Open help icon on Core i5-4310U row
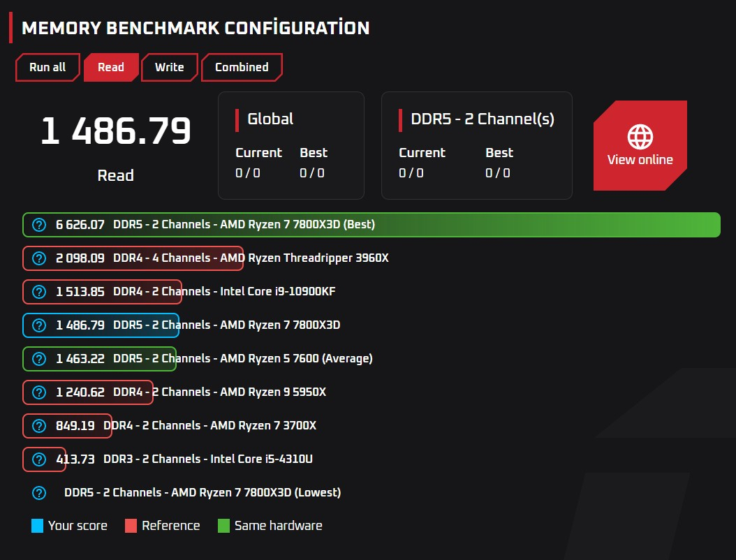The image size is (736, 560). (x=39, y=459)
